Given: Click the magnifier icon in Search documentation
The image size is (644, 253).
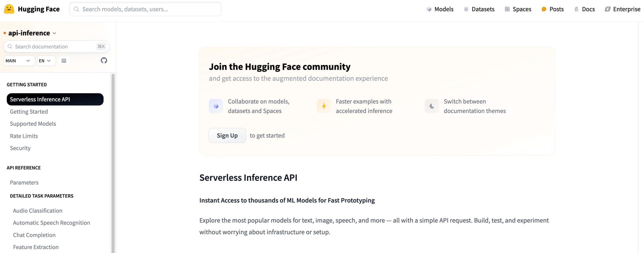Looking at the screenshot, I should [10, 47].
